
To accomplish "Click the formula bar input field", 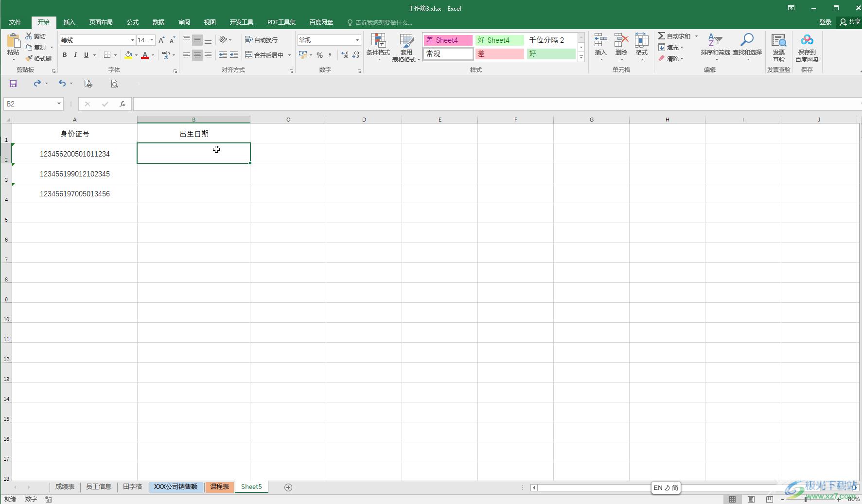I will coord(496,104).
